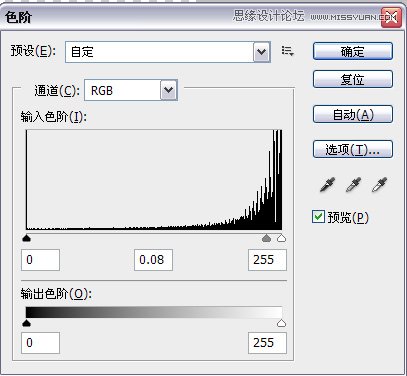This screenshot has height=376, width=407.
Task: Select the white point eyedropper
Action: (x=379, y=184)
